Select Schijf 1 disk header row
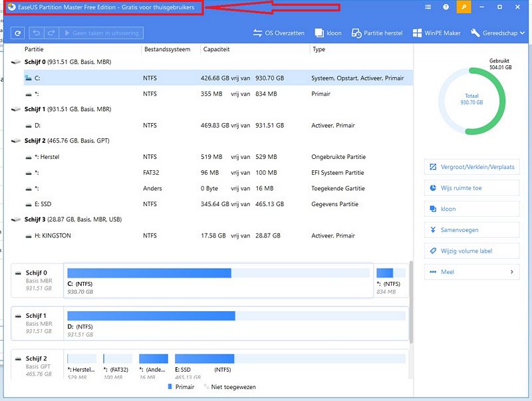This screenshot has height=401, width=532. pos(211,109)
